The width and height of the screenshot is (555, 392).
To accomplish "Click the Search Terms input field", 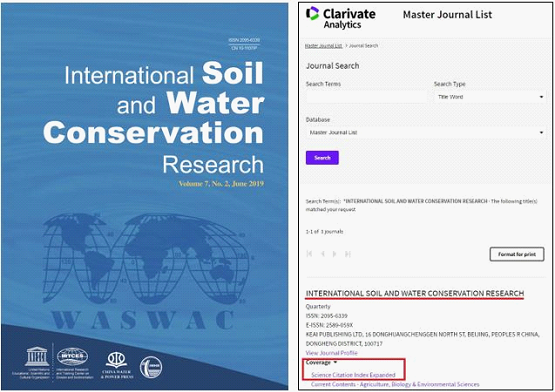I will coord(366,97).
